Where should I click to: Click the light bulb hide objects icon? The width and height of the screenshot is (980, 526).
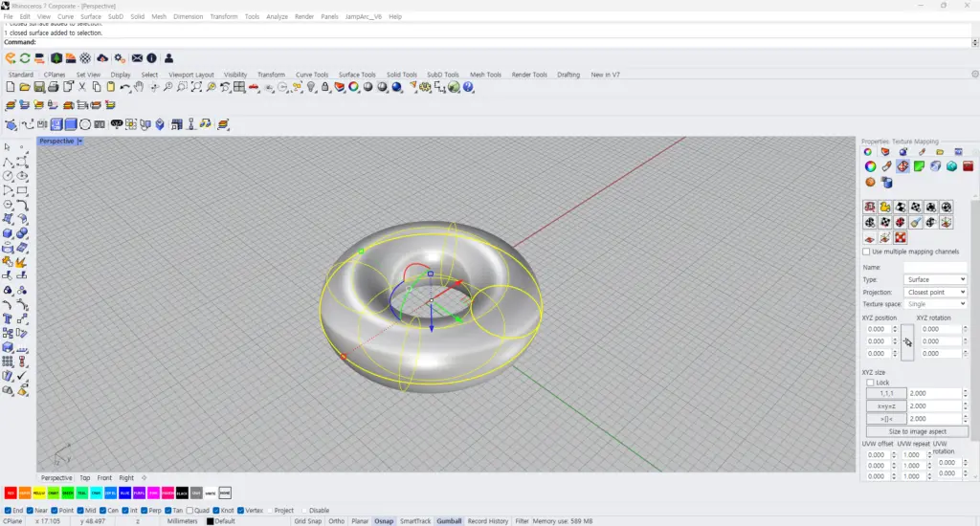[x=311, y=87]
